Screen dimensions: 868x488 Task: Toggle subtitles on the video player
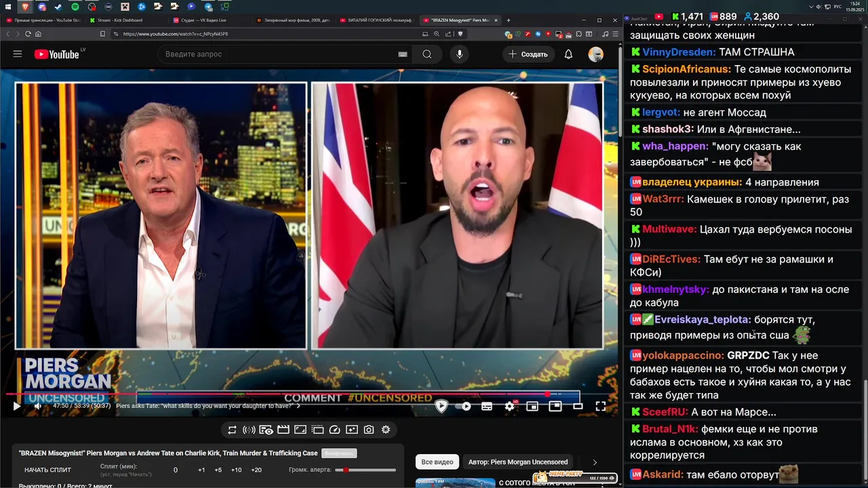tap(487, 406)
